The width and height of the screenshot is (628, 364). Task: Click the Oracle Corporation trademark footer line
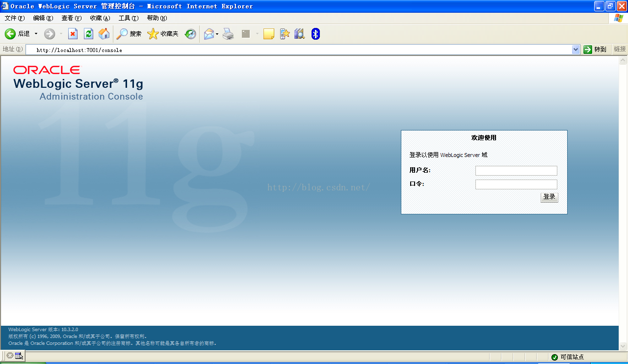coord(112,343)
